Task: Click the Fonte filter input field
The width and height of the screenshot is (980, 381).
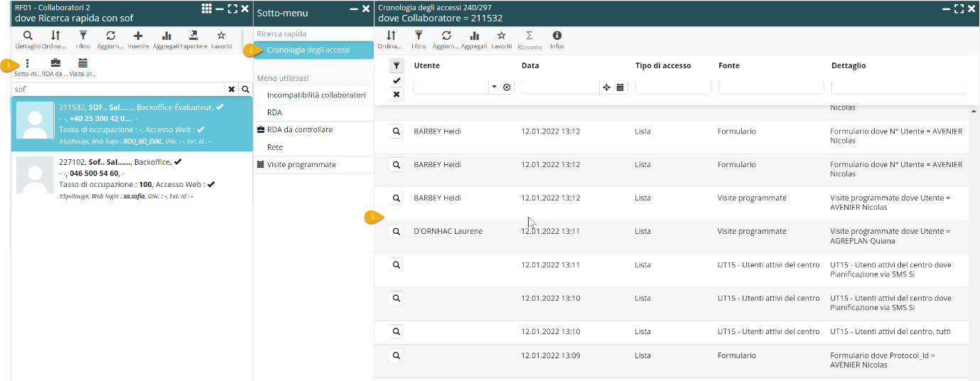Action: 770,87
